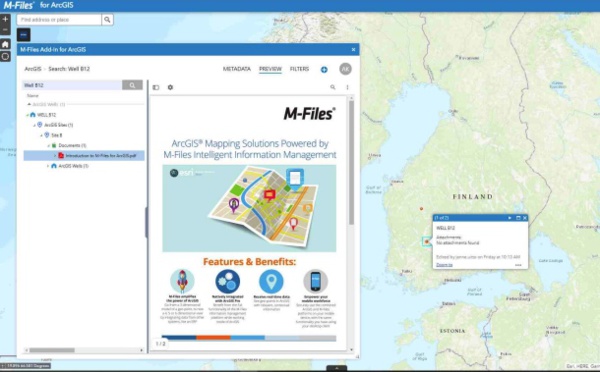Run the Well 812 search button
Screen dimensions: 600x372
pos(132,85)
